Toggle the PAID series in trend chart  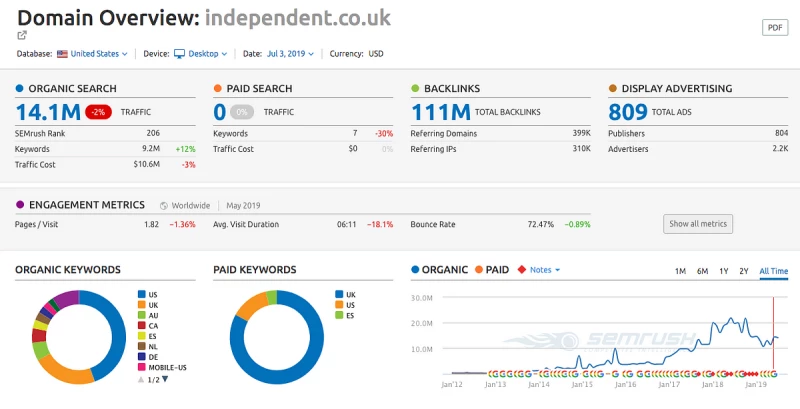pyautogui.click(x=492, y=270)
